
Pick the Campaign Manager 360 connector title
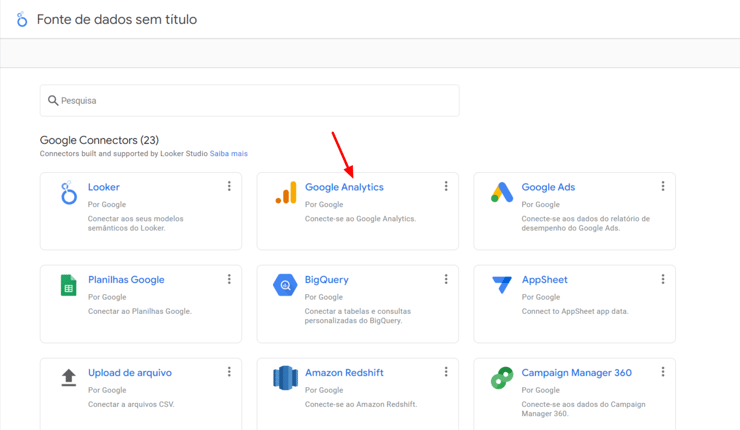(577, 372)
